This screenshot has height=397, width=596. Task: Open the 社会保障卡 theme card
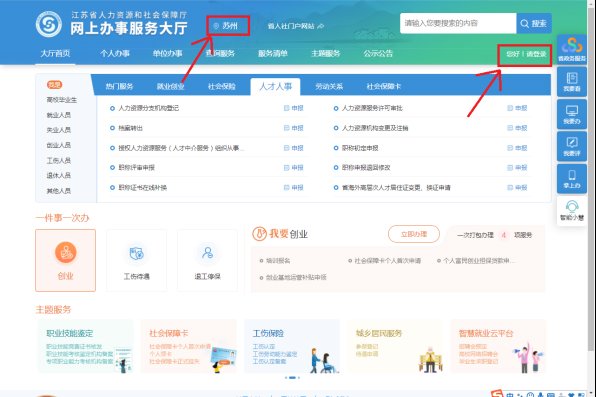coord(189,346)
